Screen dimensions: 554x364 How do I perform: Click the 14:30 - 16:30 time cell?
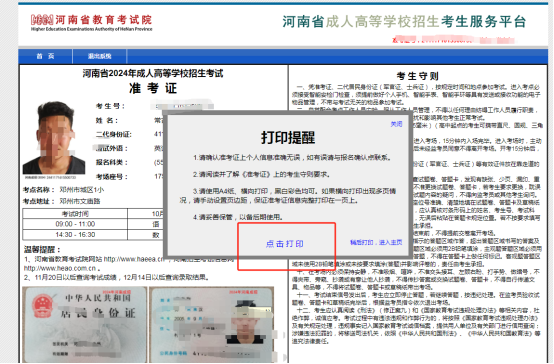click(x=75, y=235)
